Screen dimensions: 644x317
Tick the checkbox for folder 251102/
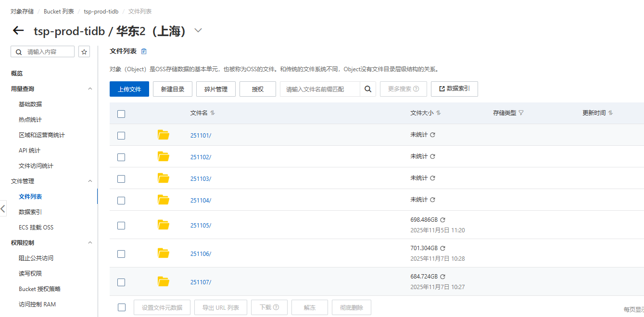[x=121, y=157]
